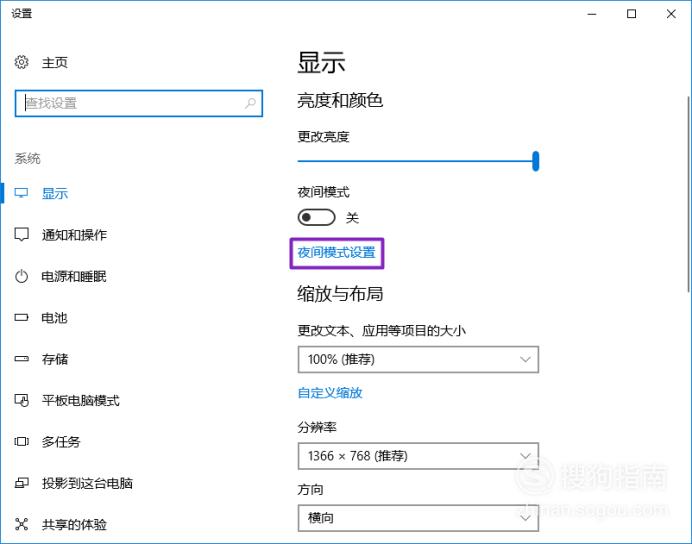Image resolution: width=692 pixels, height=544 pixels.
Task: Open 电源和睡眠 settings
Action: tap(74, 276)
